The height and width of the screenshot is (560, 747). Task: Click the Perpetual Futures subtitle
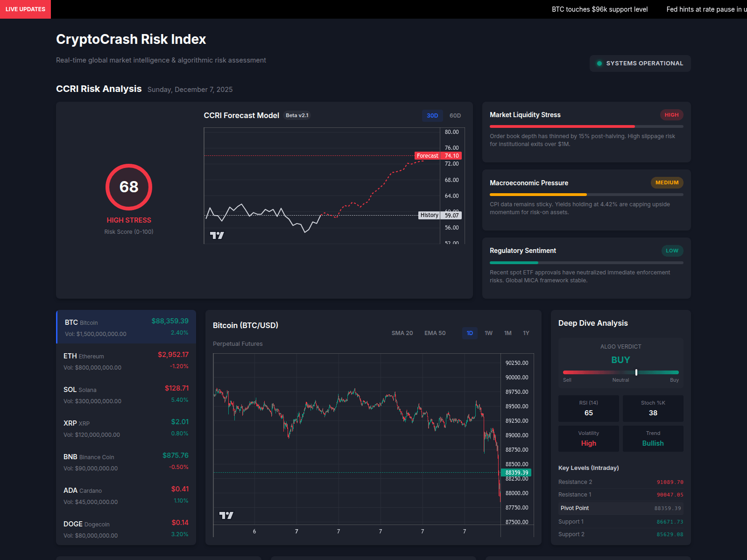(x=238, y=344)
